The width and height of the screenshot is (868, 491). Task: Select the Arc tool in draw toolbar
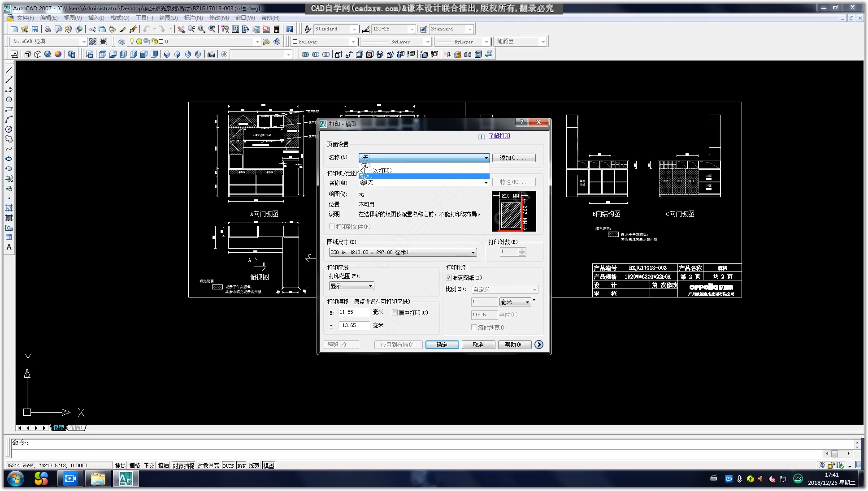click(x=9, y=119)
